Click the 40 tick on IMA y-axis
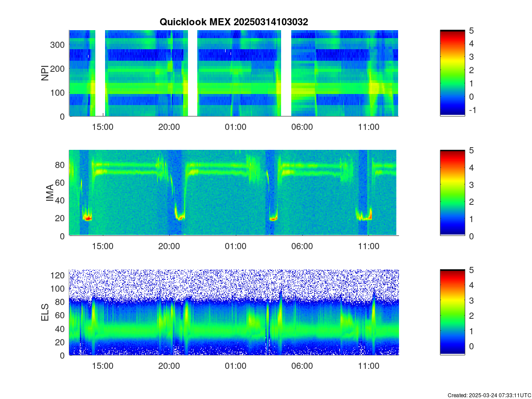Screen dimensions: 532x399 [60, 200]
